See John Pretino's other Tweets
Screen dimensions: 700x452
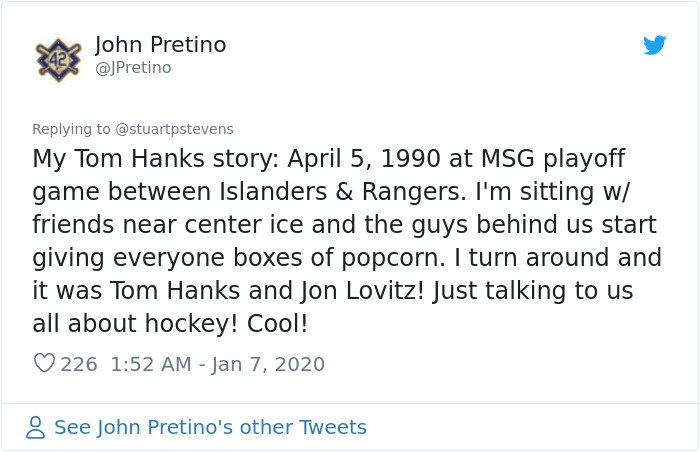[x=210, y=427]
